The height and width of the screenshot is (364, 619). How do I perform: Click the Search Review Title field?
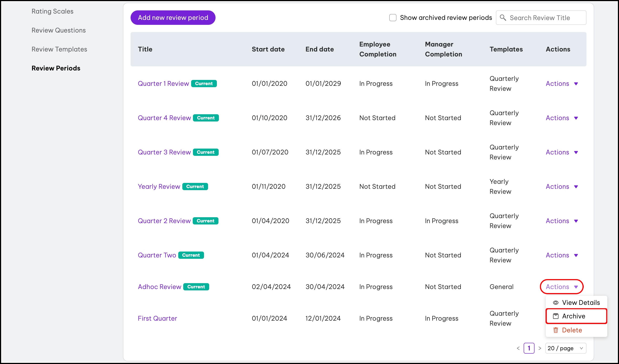[x=545, y=18]
